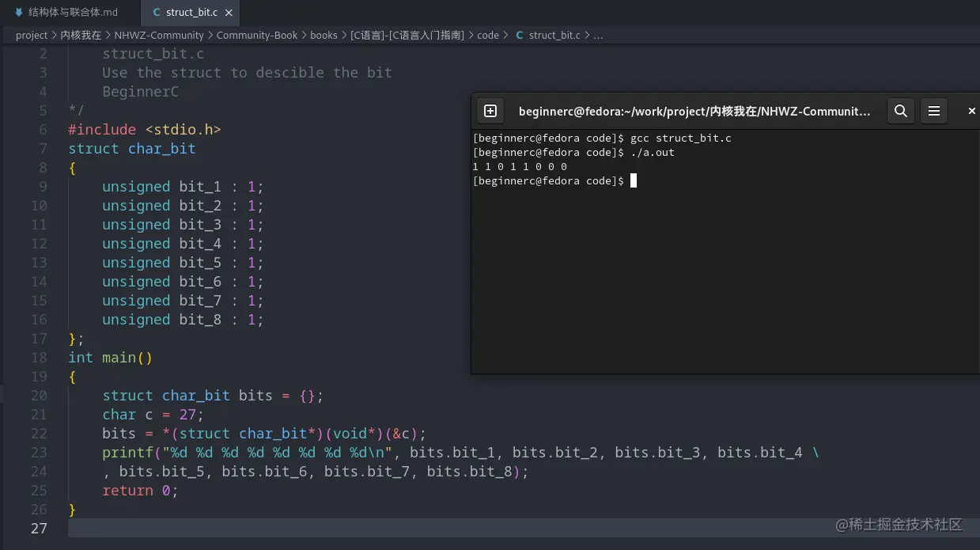Viewport: 980px width, 550px height.
Task: Click the terminal output '1 1 0 1 1 0 0 0'
Action: (520, 167)
